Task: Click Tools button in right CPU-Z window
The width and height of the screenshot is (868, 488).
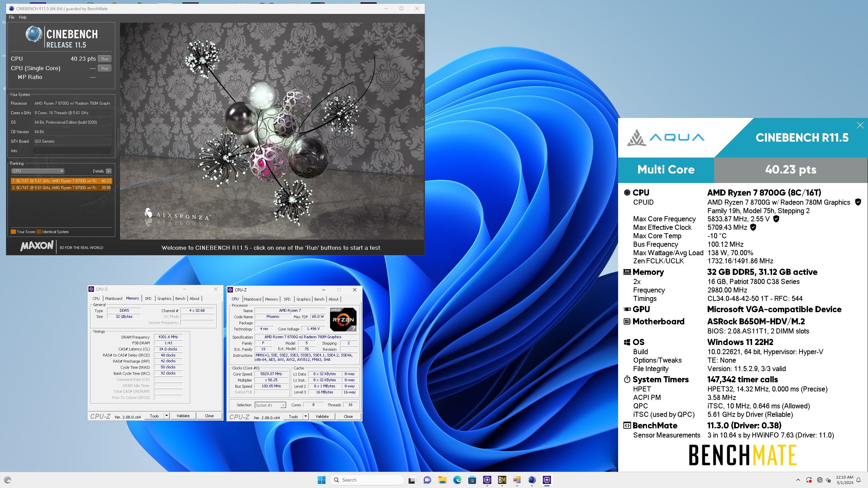Action: click(x=293, y=416)
